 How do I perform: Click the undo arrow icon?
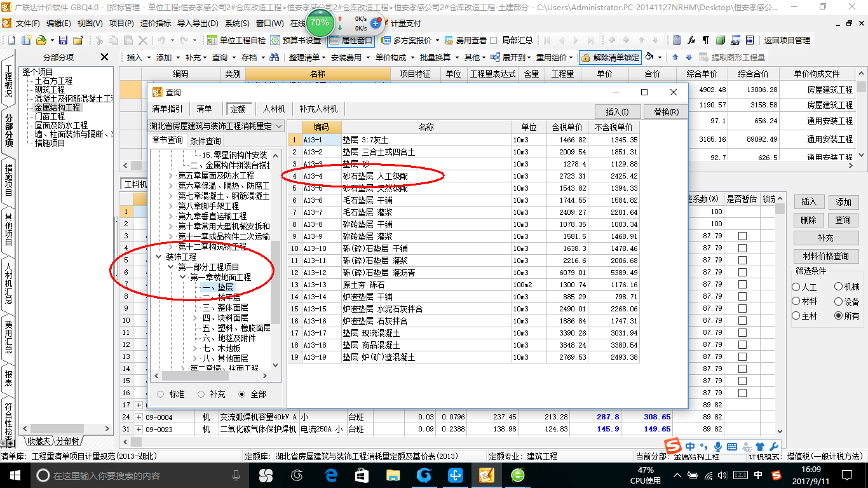pyautogui.click(x=161, y=40)
